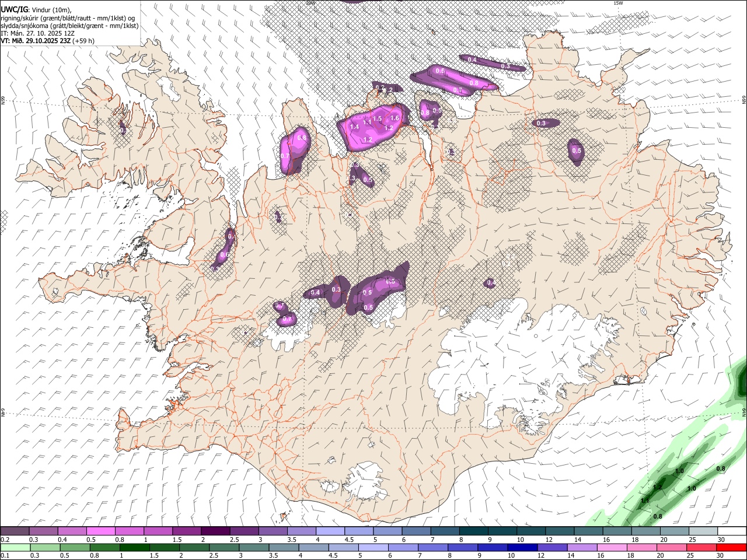The height and width of the screenshot is (560, 747).
Task: Click the '0.1' label in the lower legend
Action: tap(5, 556)
